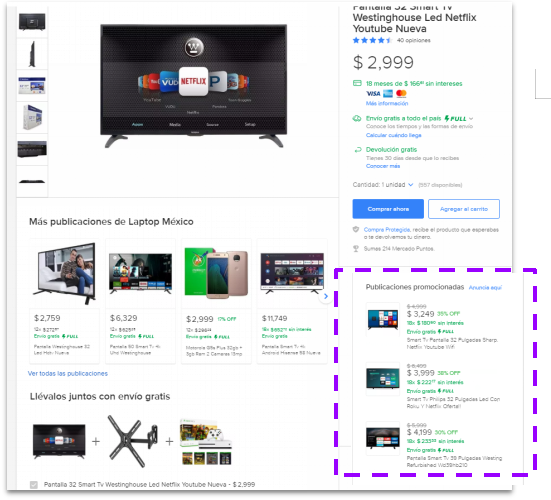Viewport: 551px width, 500px height.
Task: Select the side-view TV thumbnail
Action: pyautogui.click(x=32, y=54)
